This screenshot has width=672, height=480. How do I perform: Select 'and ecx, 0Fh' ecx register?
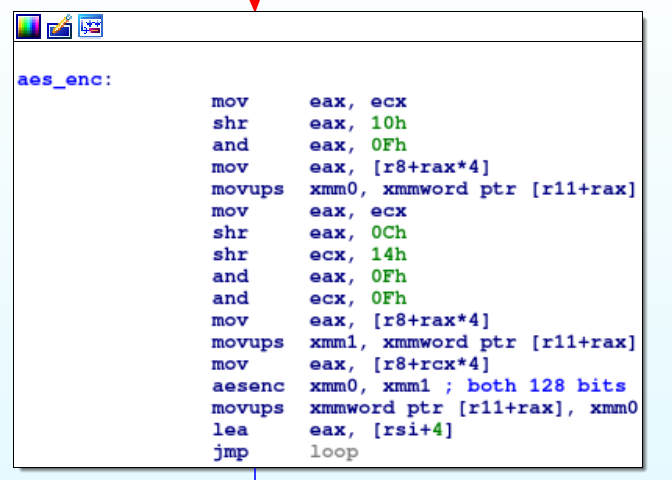(x=327, y=299)
